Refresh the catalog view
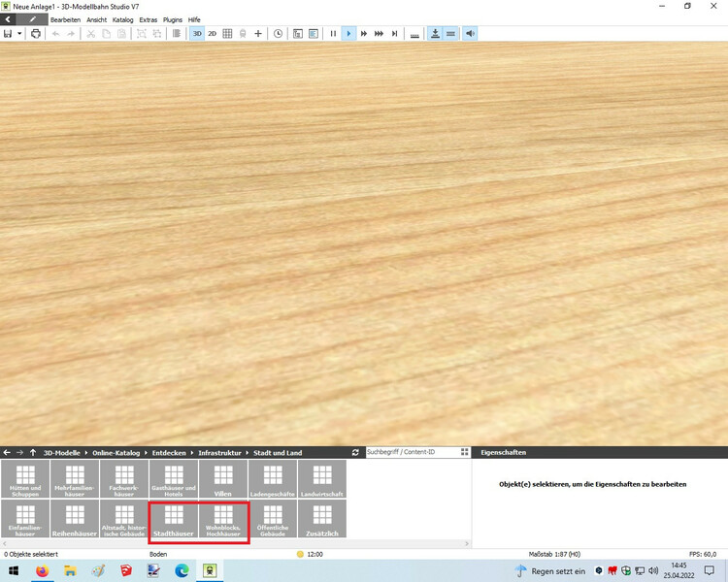 (x=355, y=453)
